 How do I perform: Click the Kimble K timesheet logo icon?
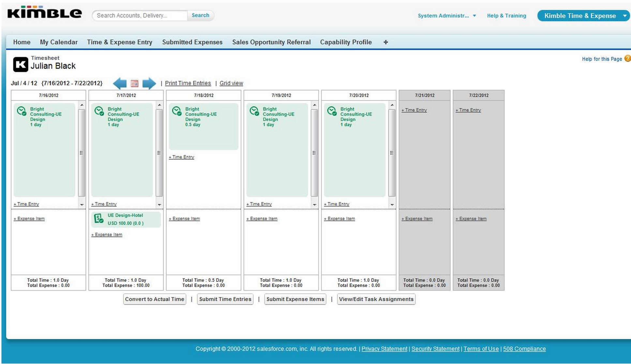(x=21, y=64)
